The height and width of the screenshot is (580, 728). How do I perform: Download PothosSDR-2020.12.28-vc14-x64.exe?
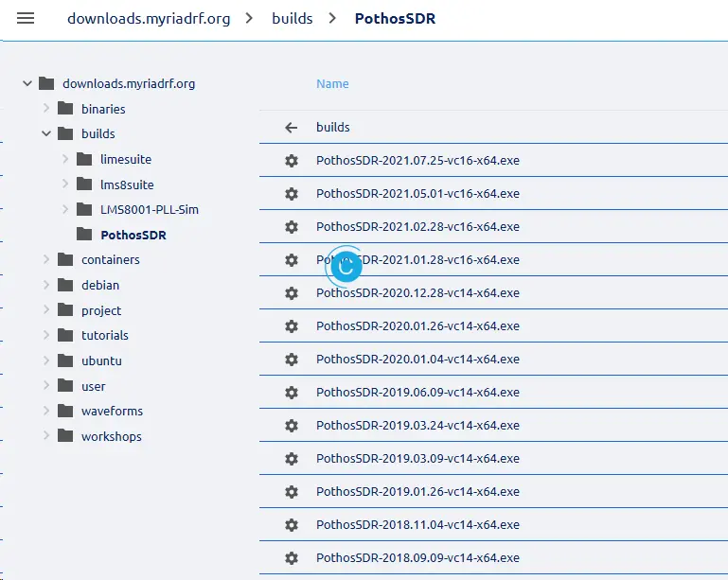point(417,292)
